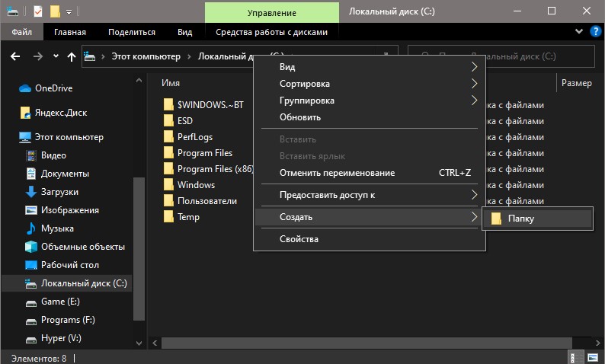Click the OneDrive cloud icon in sidebar
The image size is (605, 364).
25,88
